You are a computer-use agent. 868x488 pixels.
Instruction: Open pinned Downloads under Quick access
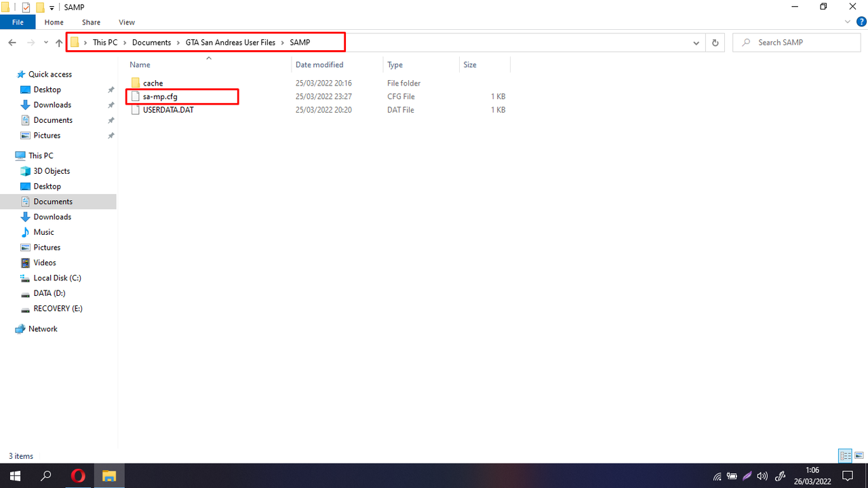[52, 105]
